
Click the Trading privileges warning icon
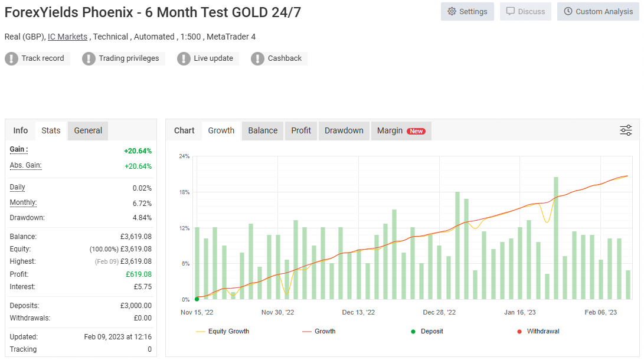tap(89, 58)
